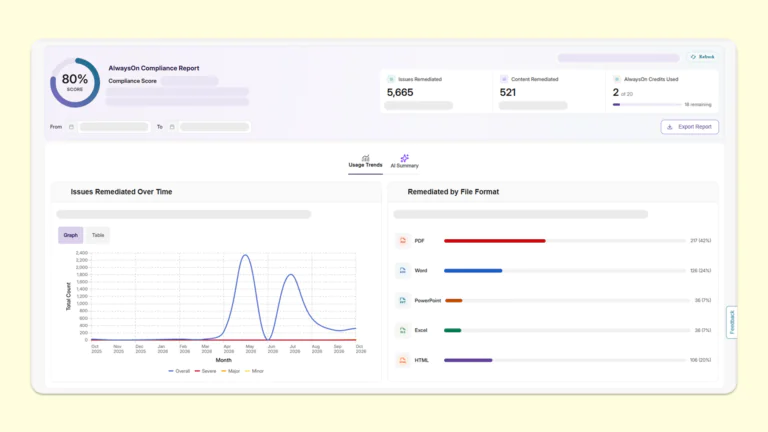
Task: Click the Content Remediated card icon
Action: click(x=504, y=79)
